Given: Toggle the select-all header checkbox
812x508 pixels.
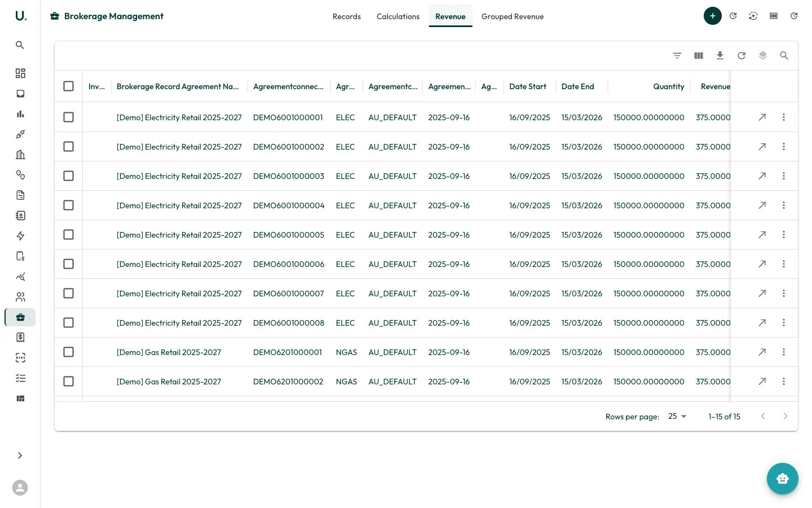Looking at the screenshot, I should tap(69, 86).
